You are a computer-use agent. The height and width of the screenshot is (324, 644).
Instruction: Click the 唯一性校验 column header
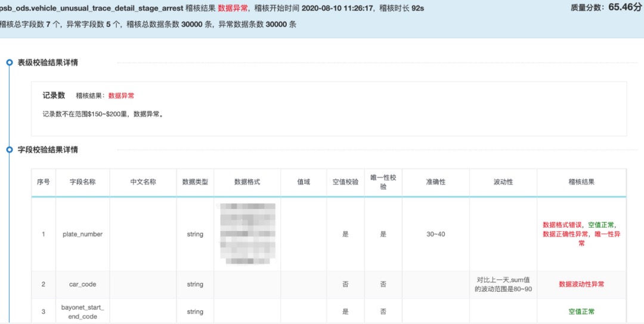(x=383, y=182)
